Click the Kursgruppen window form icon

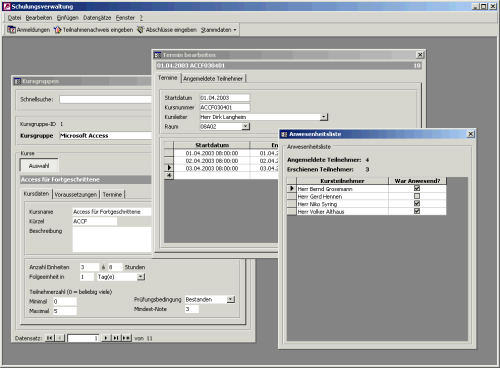tap(18, 81)
